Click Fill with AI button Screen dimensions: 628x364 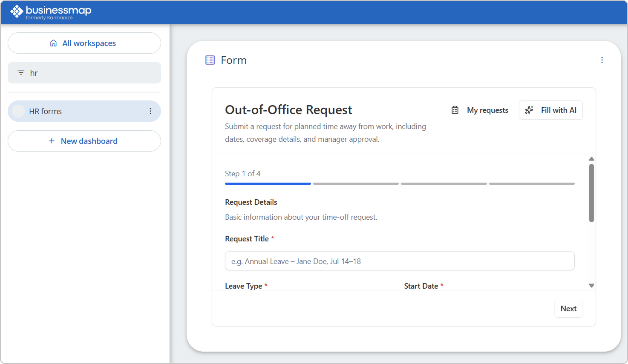click(551, 110)
